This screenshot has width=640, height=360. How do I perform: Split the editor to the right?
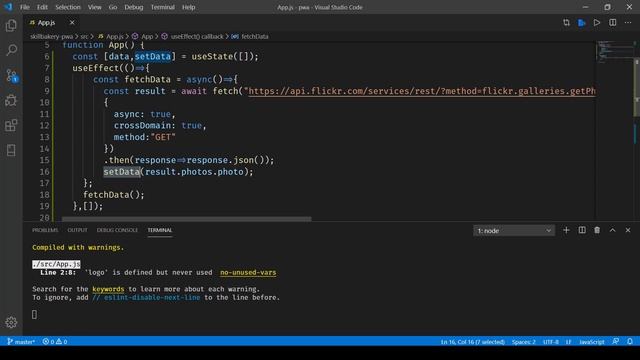(x=613, y=22)
